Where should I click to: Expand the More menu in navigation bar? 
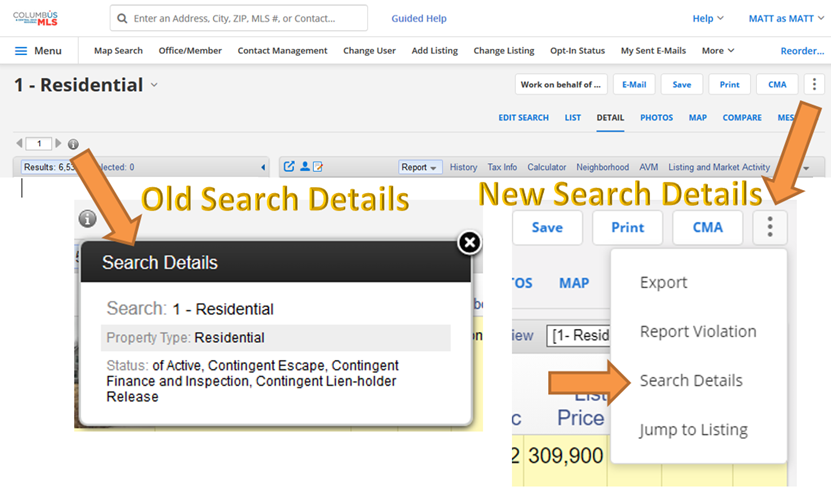718,51
